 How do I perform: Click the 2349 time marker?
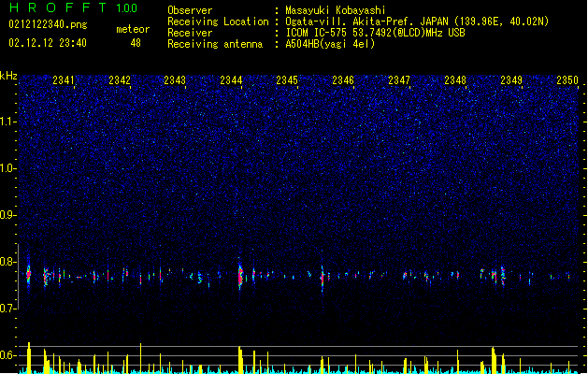(x=511, y=80)
